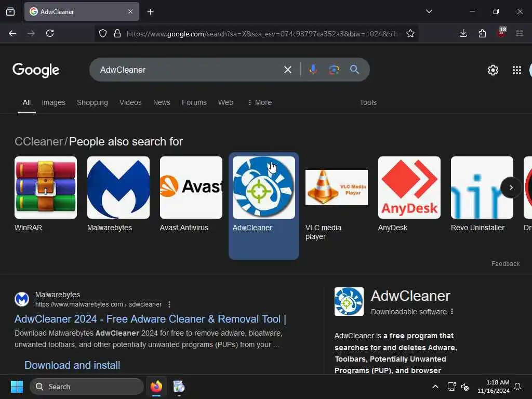Select the All results tab

point(26,102)
